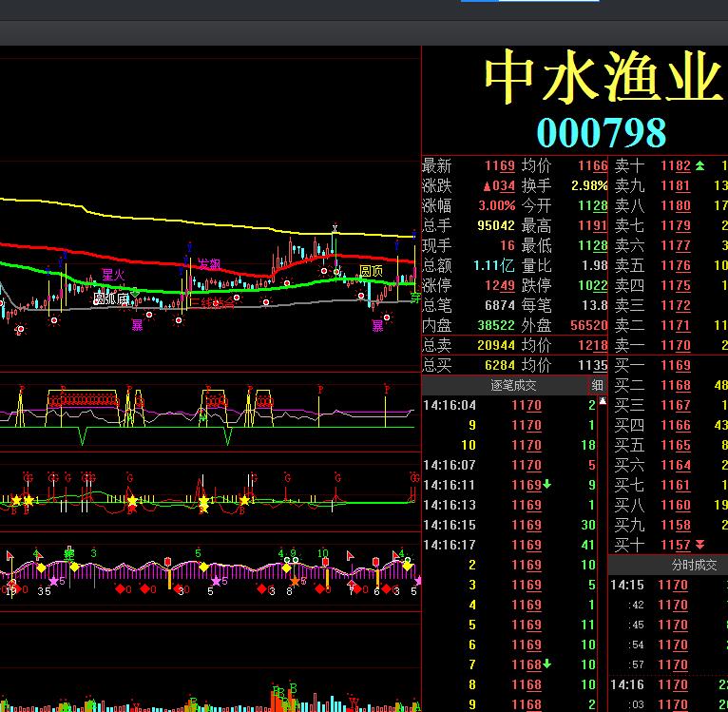The height and width of the screenshot is (712, 728).
Task: Click the 换手 value 2.98%
Action: pos(589,185)
